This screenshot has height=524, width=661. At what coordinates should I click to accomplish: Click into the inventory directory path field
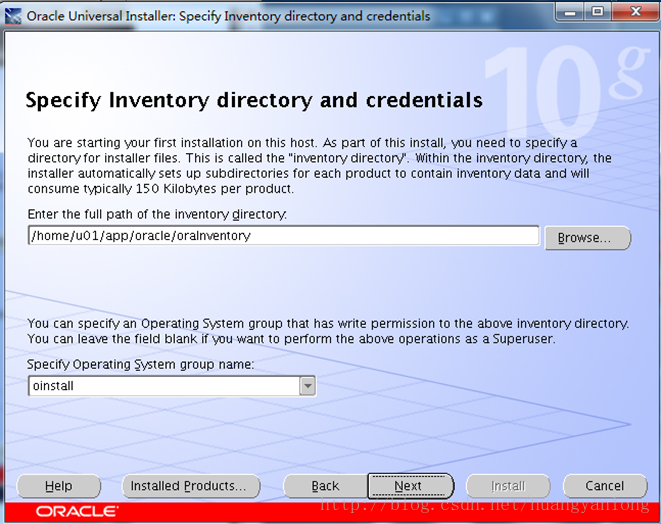283,235
